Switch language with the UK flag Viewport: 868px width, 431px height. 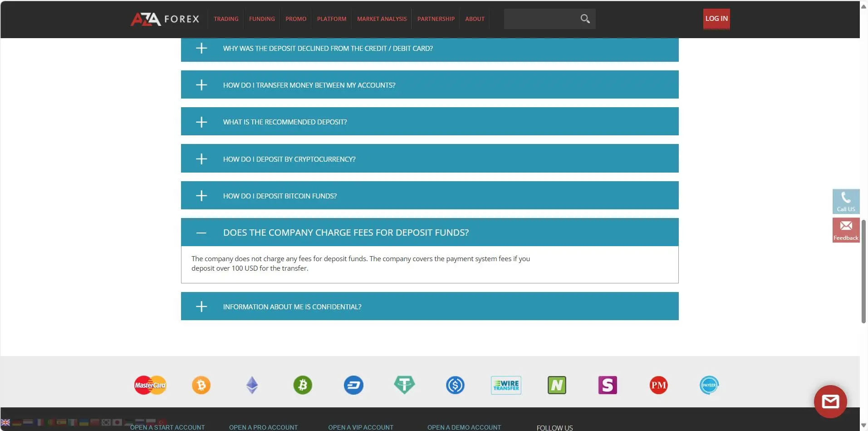(x=5, y=422)
